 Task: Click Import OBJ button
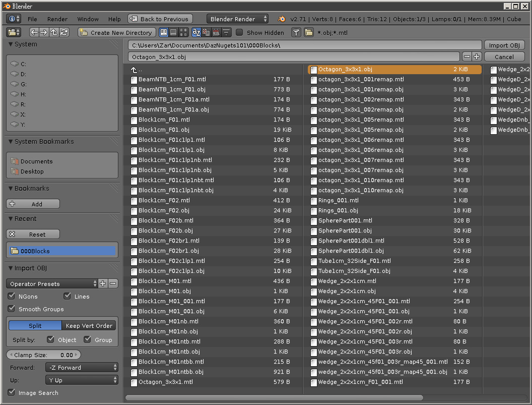click(x=504, y=45)
